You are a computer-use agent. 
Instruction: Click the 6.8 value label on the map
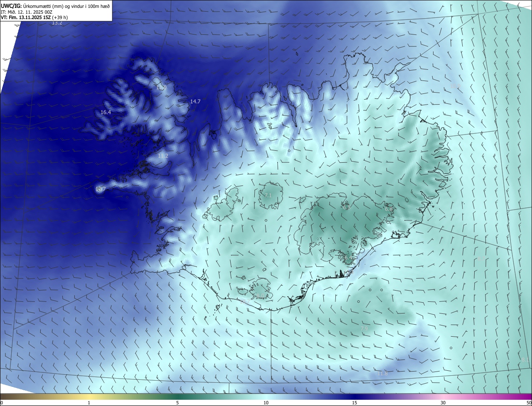tap(388, 209)
